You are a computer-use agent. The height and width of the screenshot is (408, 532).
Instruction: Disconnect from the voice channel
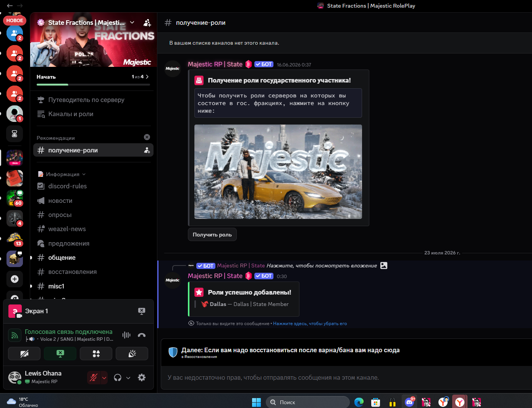[x=142, y=335]
